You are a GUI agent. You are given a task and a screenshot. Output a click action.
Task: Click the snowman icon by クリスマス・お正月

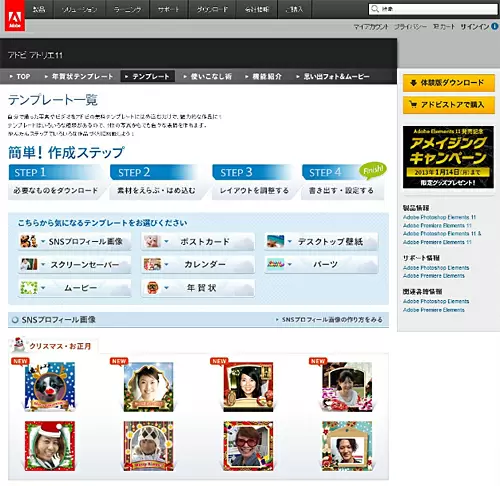coord(19,345)
